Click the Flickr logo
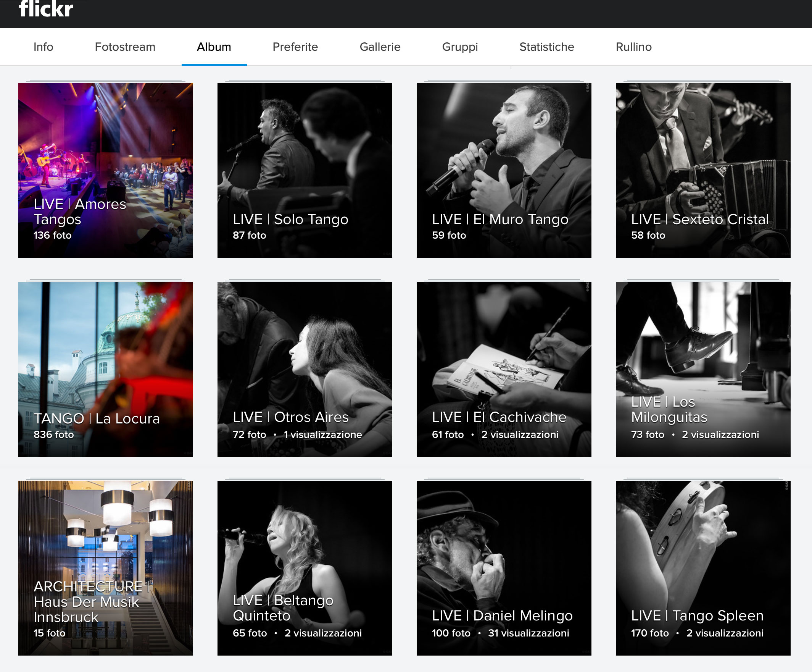The image size is (812, 672). point(46,8)
